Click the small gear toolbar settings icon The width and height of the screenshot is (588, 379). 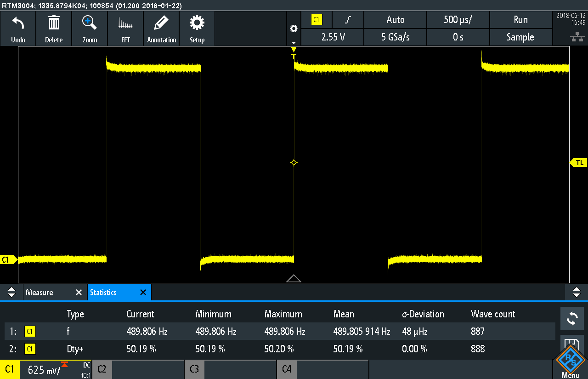click(294, 29)
